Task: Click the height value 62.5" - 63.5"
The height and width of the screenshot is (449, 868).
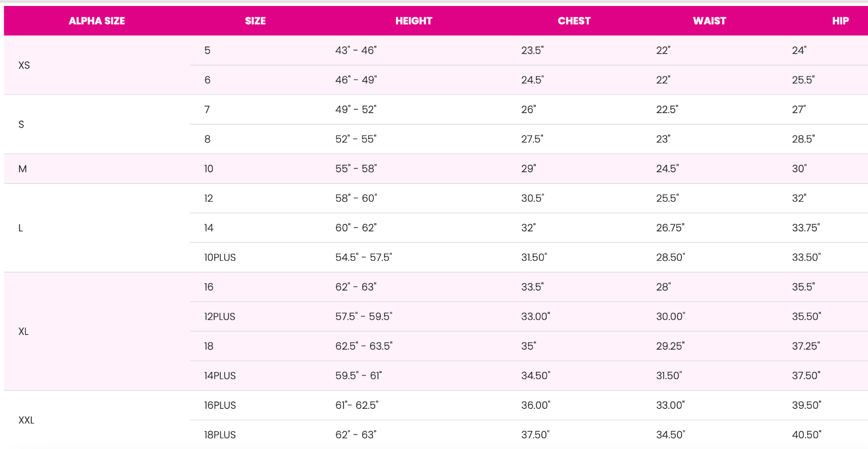Action: (x=364, y=346)
